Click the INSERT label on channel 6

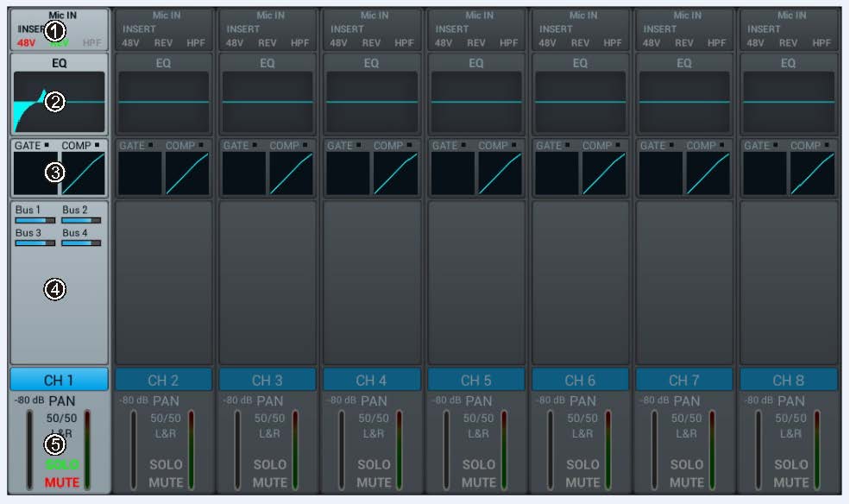pos(556,28)
